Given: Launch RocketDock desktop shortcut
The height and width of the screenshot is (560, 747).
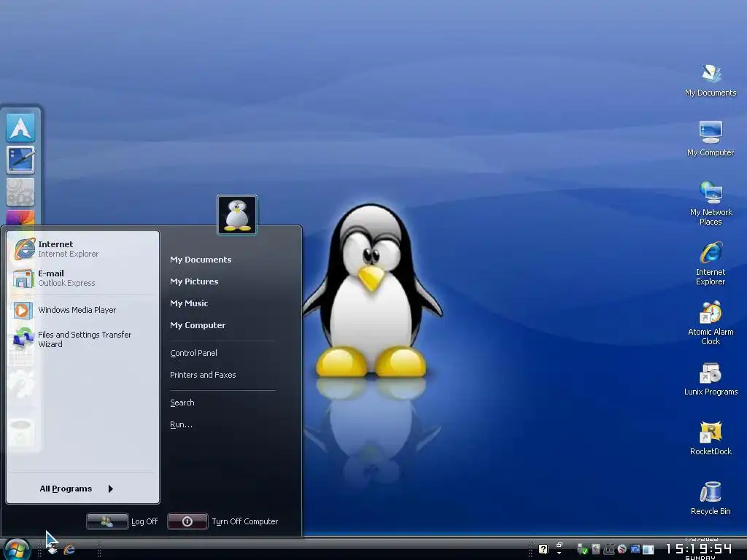Looking at the screenshot, I should [711, 438].
